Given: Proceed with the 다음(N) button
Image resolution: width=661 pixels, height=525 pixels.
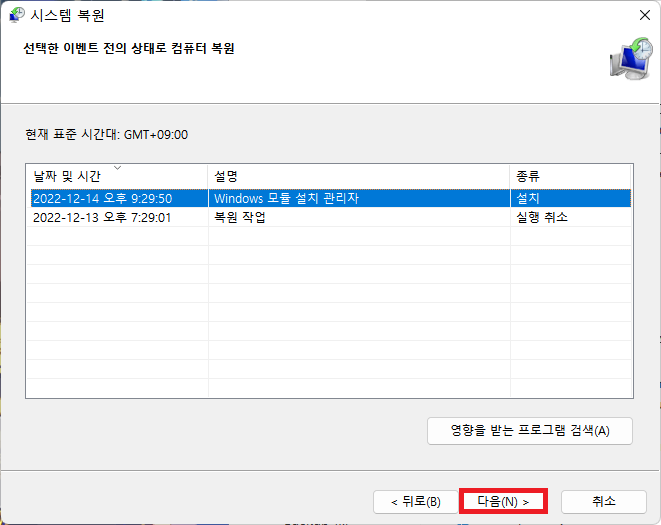Looking at the screenshot, I should [x=503, y=501].
